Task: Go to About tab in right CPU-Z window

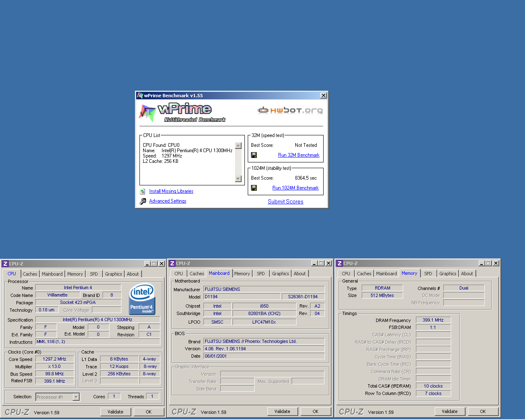Action: [x=467, y=274]
